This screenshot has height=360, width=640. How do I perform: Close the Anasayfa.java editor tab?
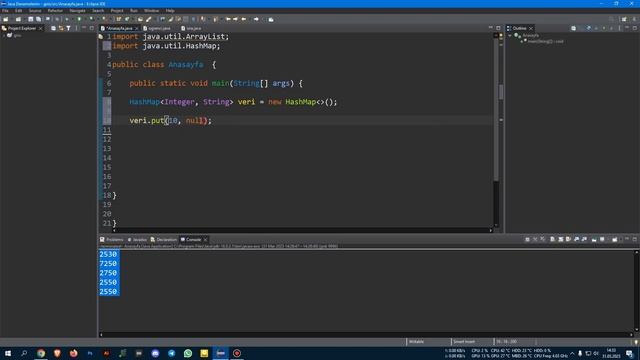point(137,28)
